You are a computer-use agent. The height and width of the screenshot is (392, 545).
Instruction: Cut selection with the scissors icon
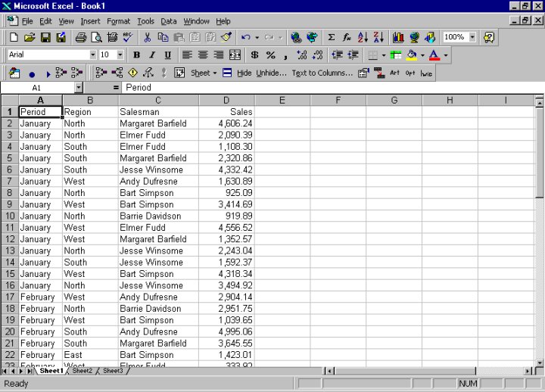tap(148, 37)
